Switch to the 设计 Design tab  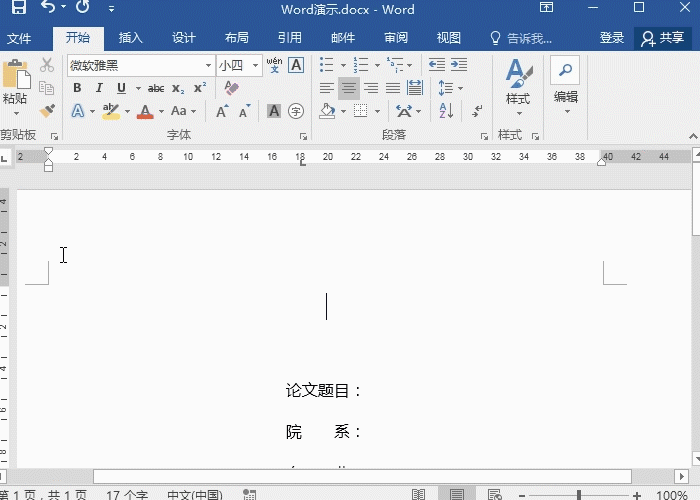tap(183, 38)
